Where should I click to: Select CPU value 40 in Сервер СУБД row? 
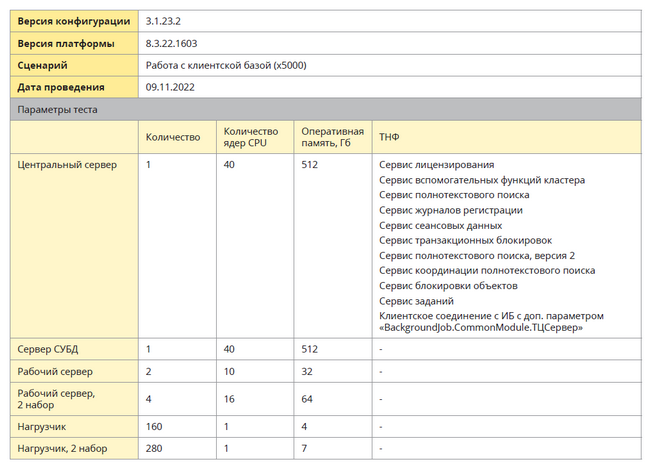coord(229,349)
